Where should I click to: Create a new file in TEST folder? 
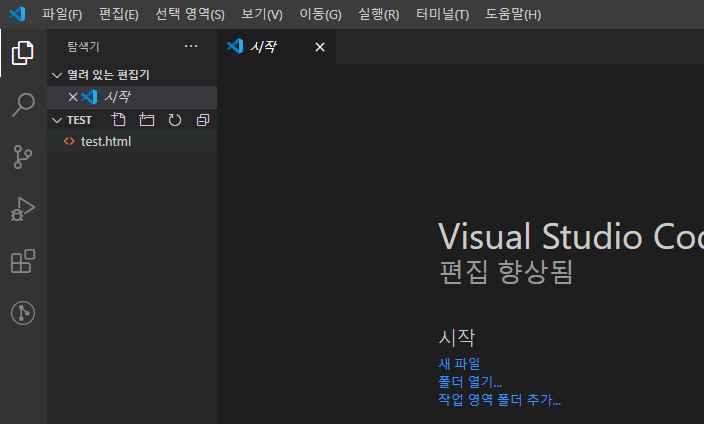[x=119, y=120]
